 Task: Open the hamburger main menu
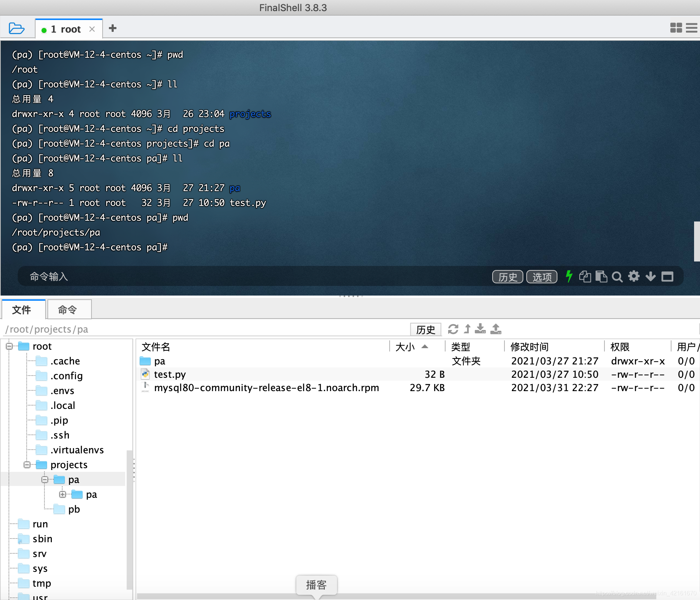click(691, 28)
